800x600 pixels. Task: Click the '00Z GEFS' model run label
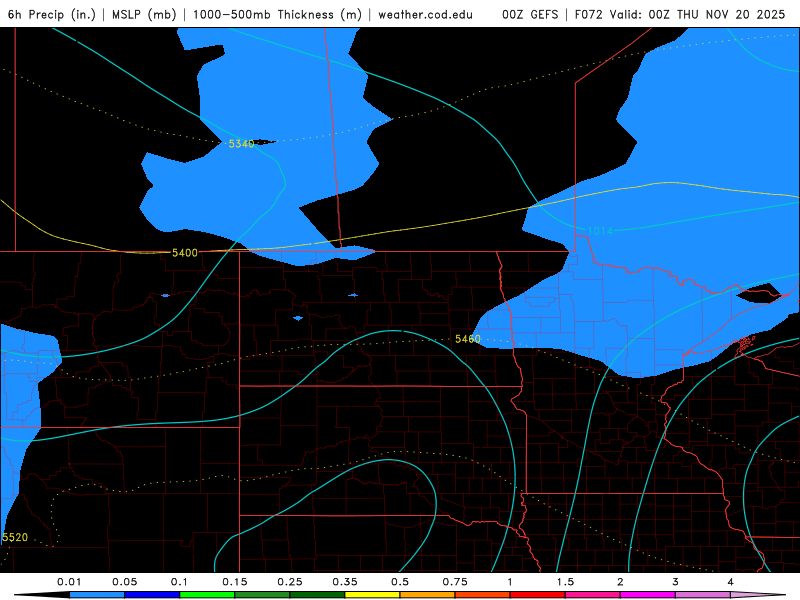(530, 14)
